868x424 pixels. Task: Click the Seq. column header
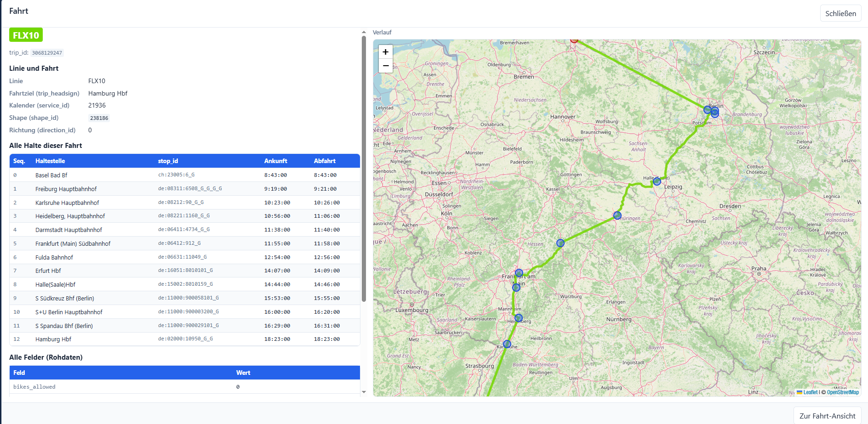click(x=19, y=161)
